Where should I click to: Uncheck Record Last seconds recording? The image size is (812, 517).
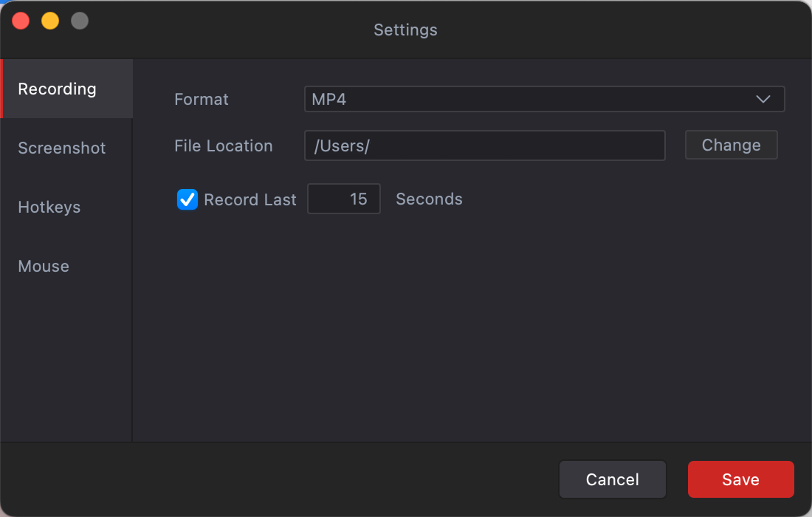pyautogui.click(x=187, y=199)
